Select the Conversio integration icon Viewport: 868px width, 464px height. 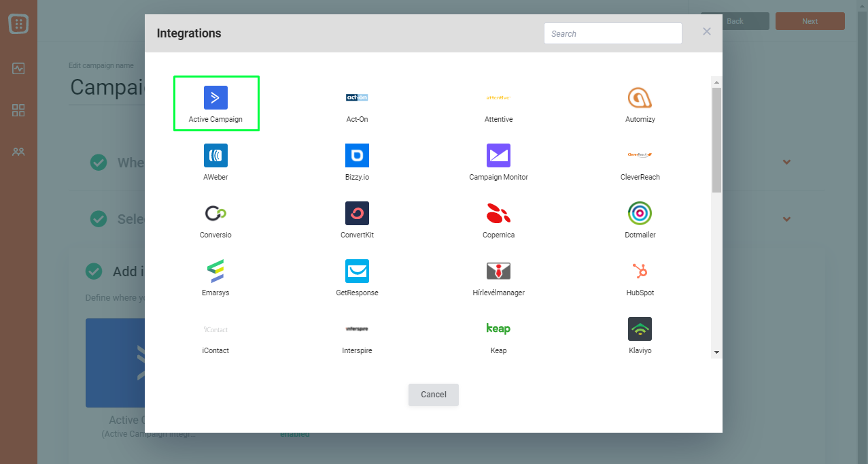215,213
